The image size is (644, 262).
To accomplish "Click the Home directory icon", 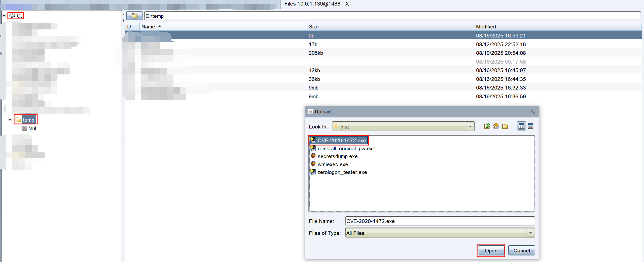I will click(x=496, y=126).
